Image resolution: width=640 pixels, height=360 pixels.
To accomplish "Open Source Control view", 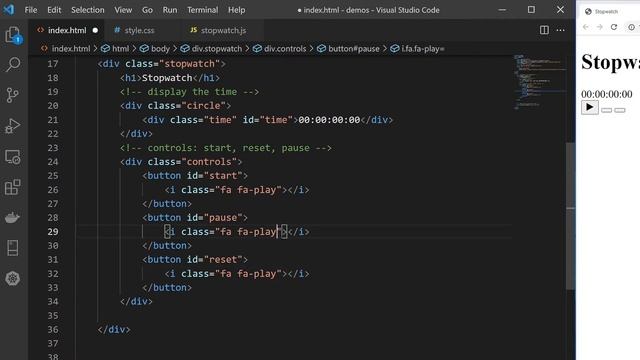I will click(13, 95).
